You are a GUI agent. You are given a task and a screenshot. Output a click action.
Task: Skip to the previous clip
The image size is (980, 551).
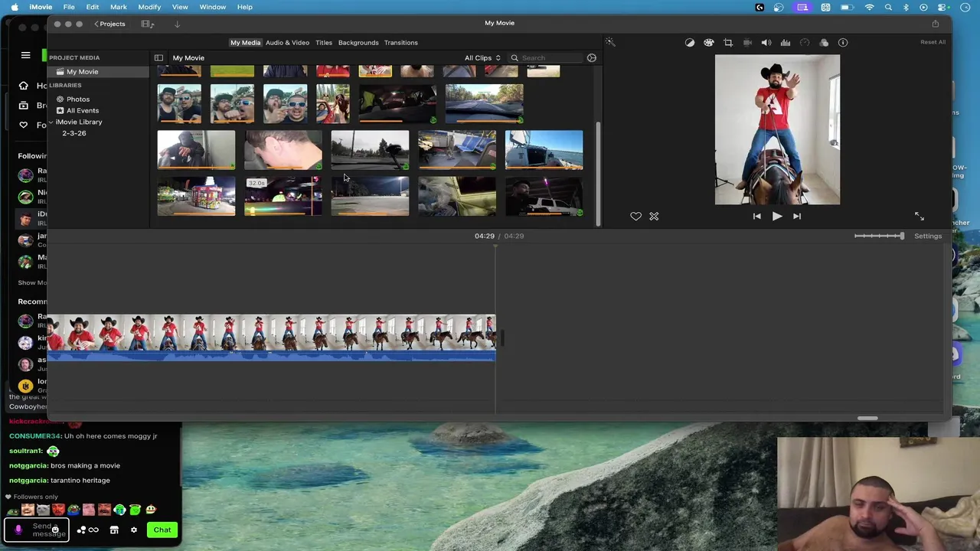click(x=757, y=217)
